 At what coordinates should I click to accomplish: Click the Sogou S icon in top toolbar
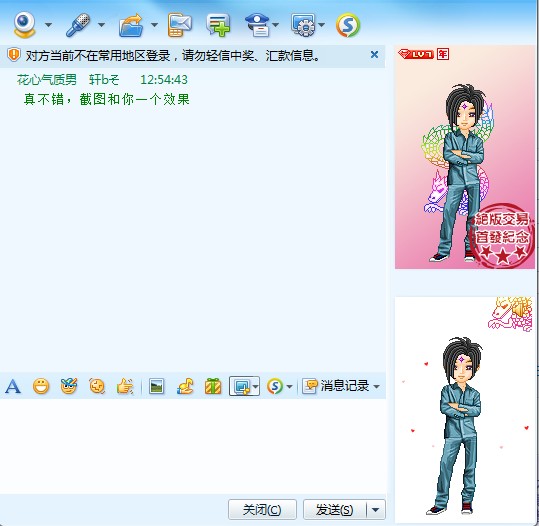tap(348, 25)
